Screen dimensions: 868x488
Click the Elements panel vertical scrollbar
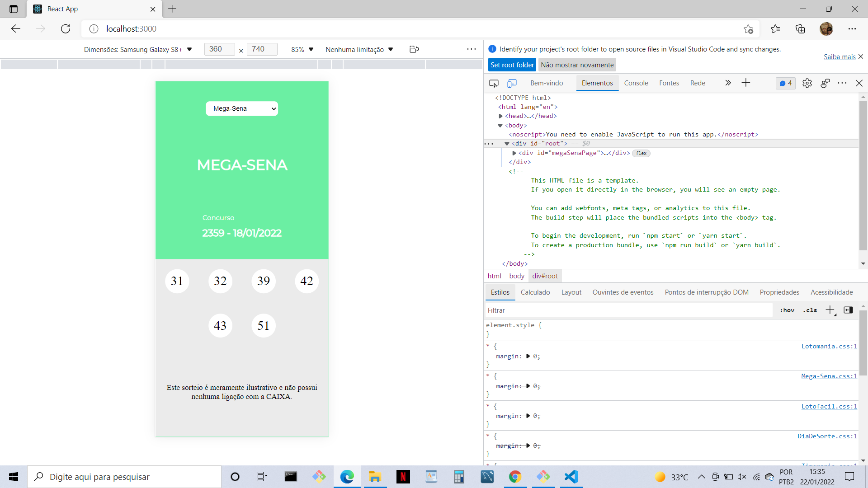863,176
